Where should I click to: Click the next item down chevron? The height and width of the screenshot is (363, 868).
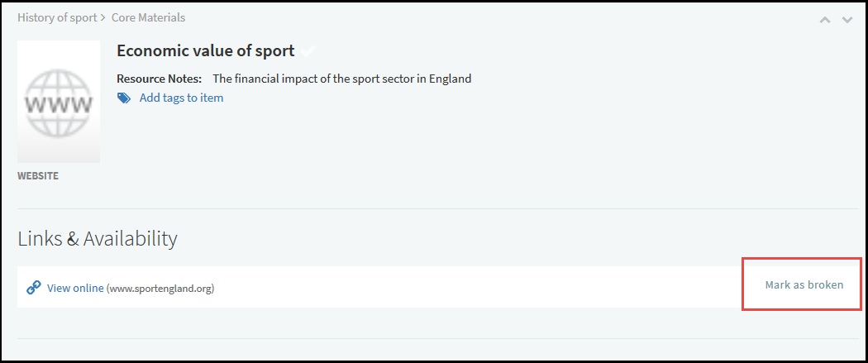pos(847,20)
